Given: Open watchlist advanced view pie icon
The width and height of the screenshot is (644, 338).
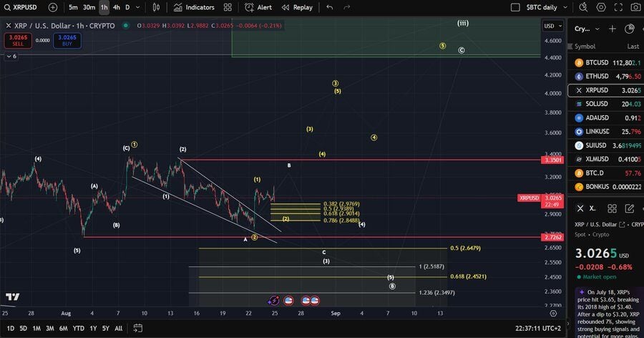Looking at the screenshot, I should click(x=629, y=29).
